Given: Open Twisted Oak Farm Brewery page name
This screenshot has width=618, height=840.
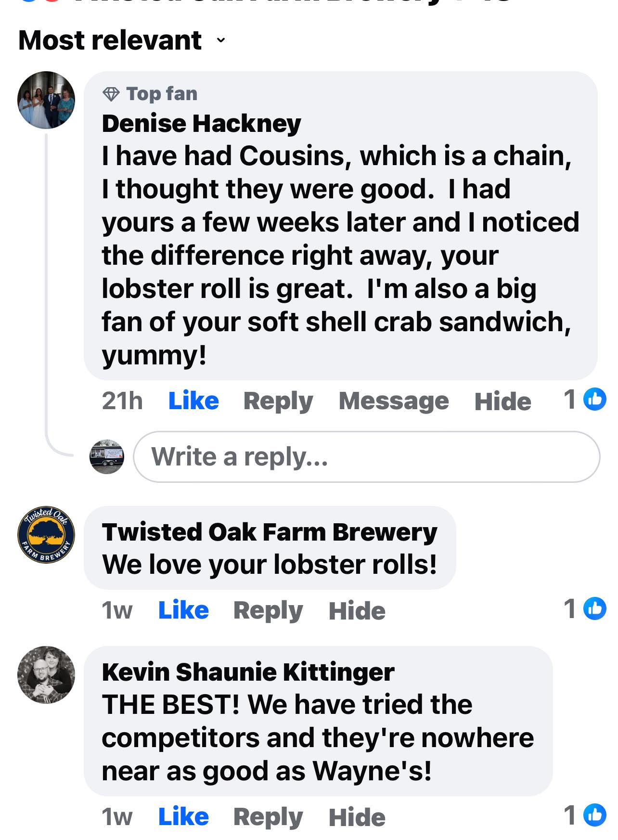Looking at the screenshot, I should pyautogui.click(x=270, y=532).
